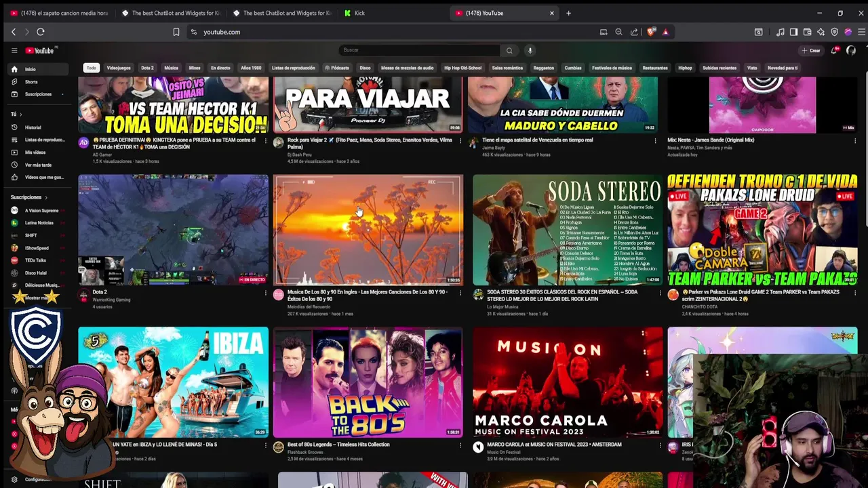The width and height of the screenshot is (868, 488).
Task: Open the YouTube hamburger guide menu
Action: tap(14, 50)
